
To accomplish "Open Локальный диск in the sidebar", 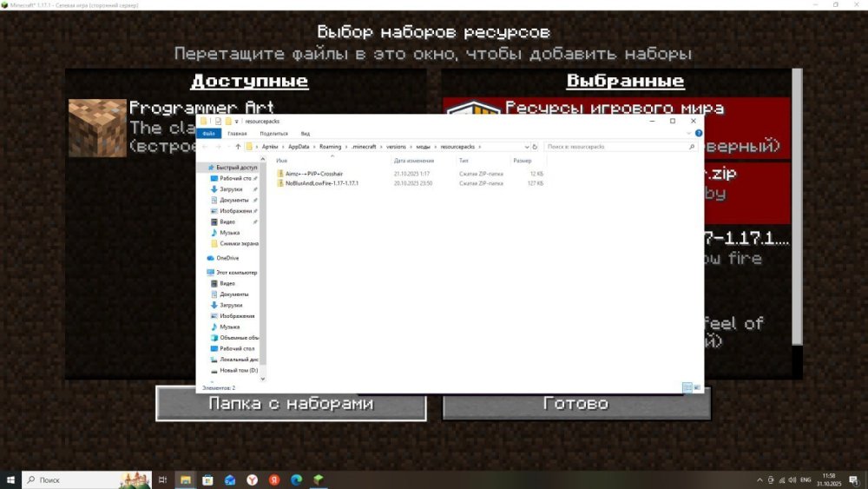I will tap(234, 360).
